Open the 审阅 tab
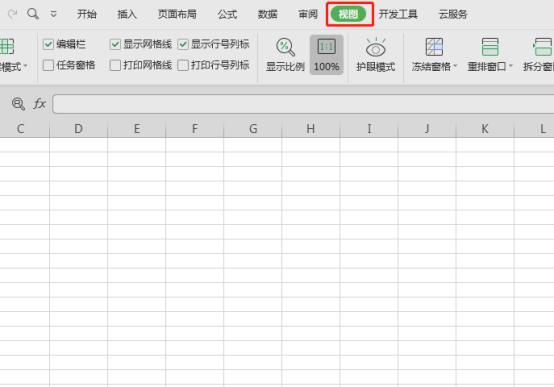The image size is (554, 387). pos(308,14)
